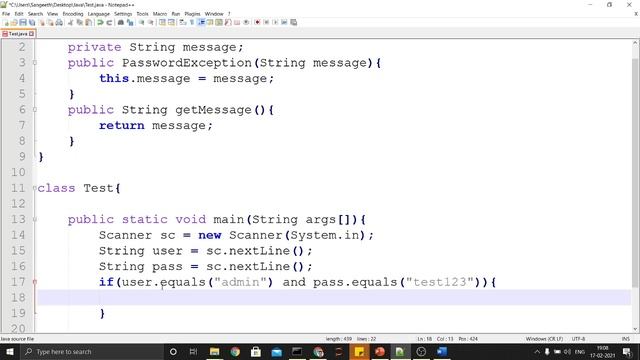Toggle the indent guide toolbar button
Viewport: 640px width, 360px height.
201,22
